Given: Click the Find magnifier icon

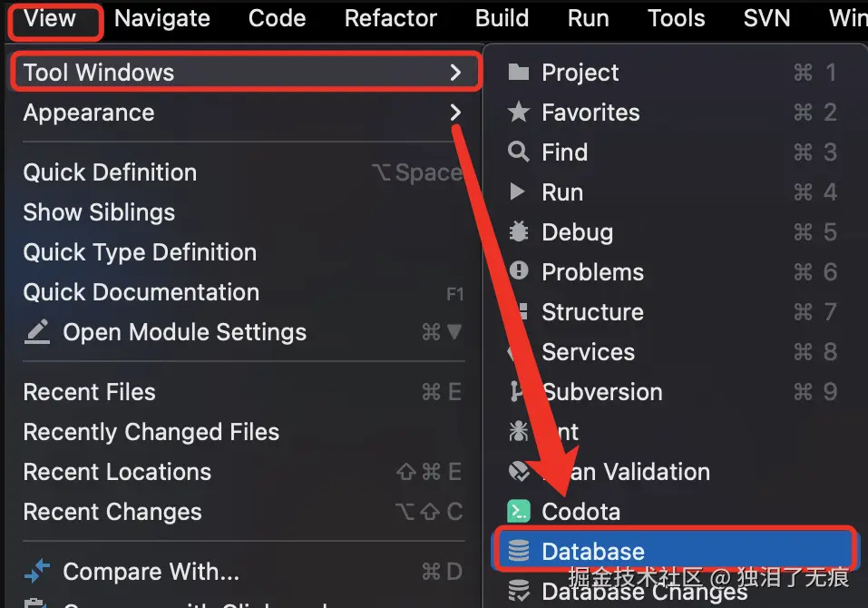Looking at the screenshot, I should 519,152.
